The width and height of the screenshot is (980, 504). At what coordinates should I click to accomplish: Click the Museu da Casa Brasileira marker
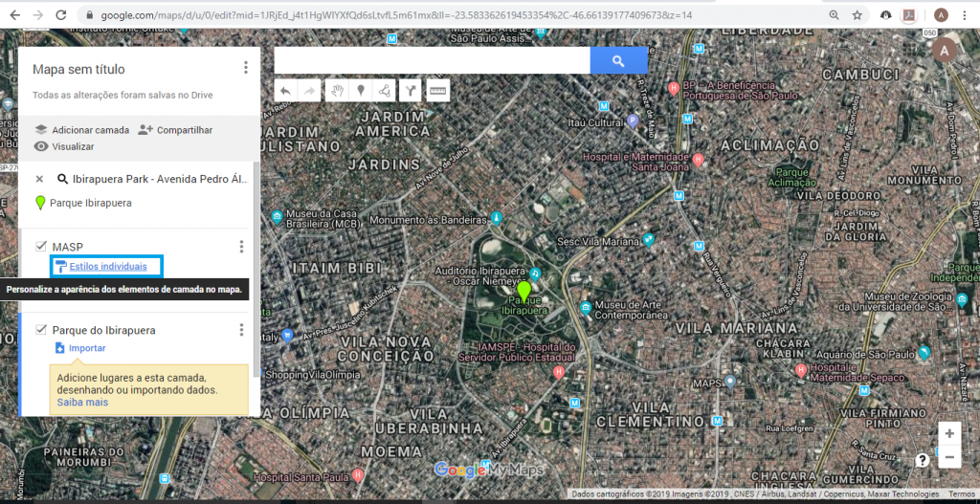pyautogui.click(x=278, y=217)
